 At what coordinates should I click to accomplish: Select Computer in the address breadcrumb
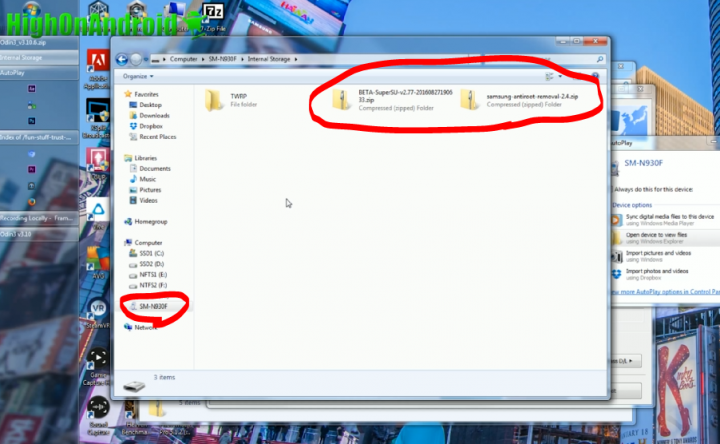(x=183, y=59)
